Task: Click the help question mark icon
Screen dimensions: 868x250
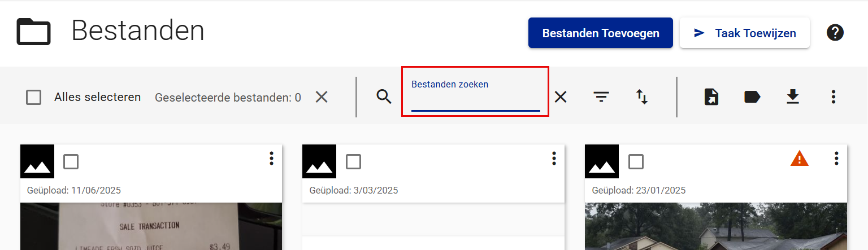Action: [835, 33]
